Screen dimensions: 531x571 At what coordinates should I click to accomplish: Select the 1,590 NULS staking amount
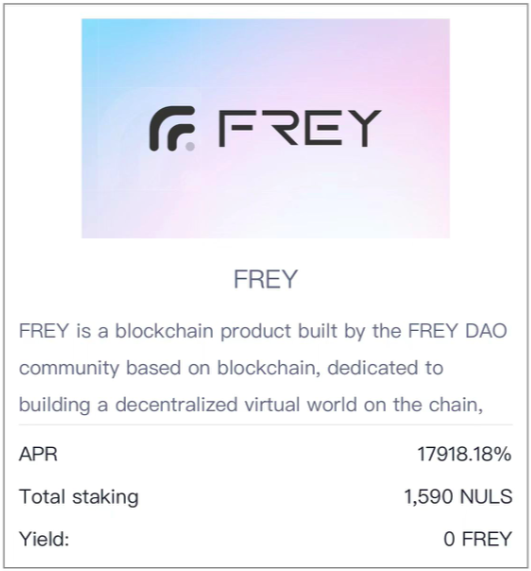coord(458,496)
